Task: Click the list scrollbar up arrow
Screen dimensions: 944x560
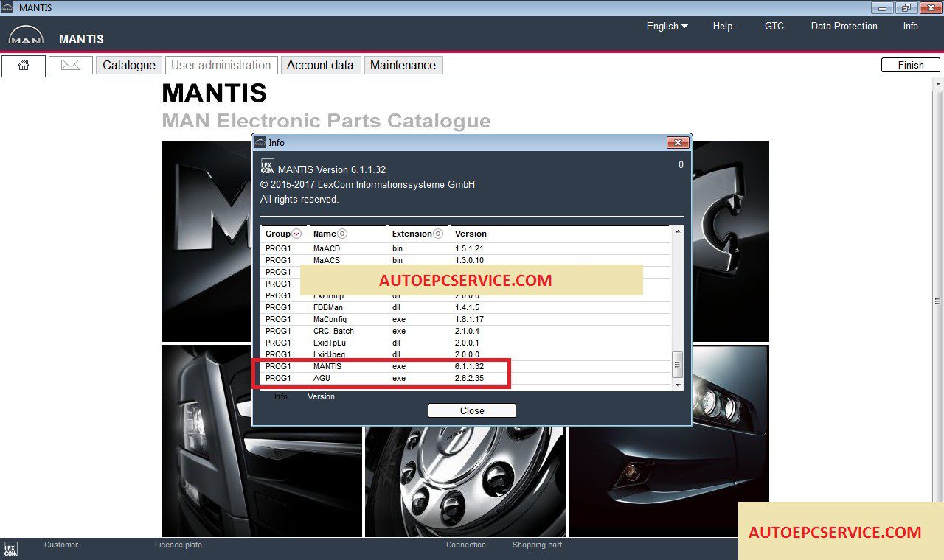Action: point(677,231)
